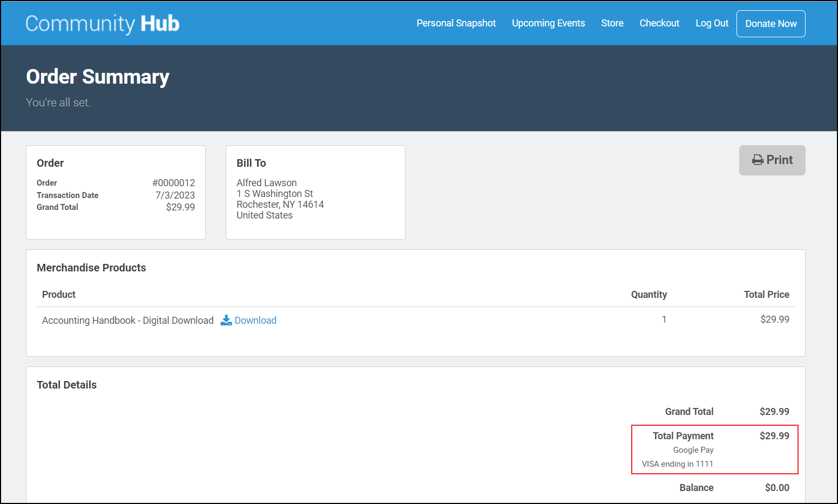Print the order summary
This screenshot has width=838, height=504.
coord(772,160)
